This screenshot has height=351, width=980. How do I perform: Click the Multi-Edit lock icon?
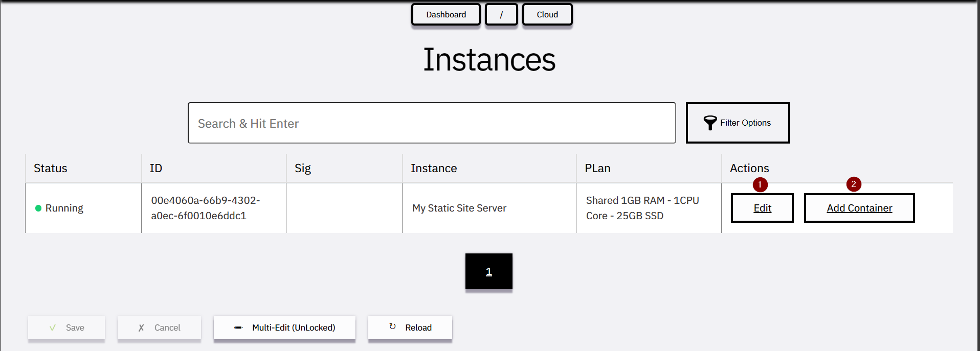pyautogui.click(x=238, y=327)
